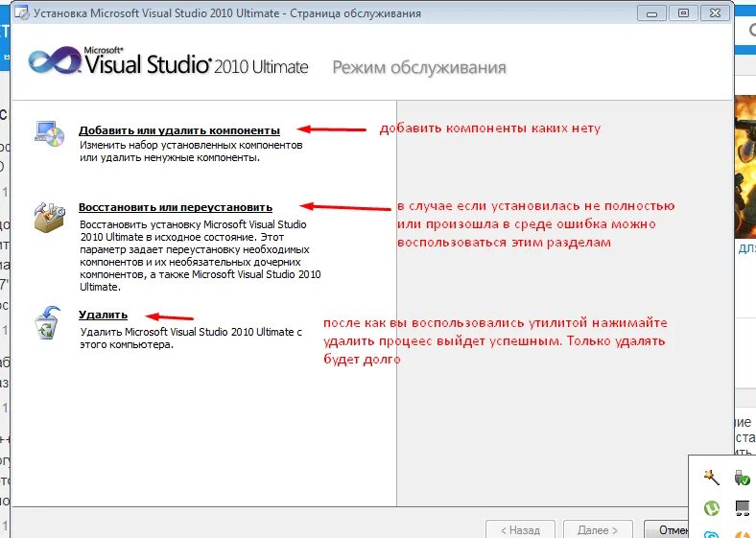Screen dimensions: 756x538
Task: Click 'Удалить Microsoft Visual Studio 2010 Ultimate с' text
Action: (191, 332)
